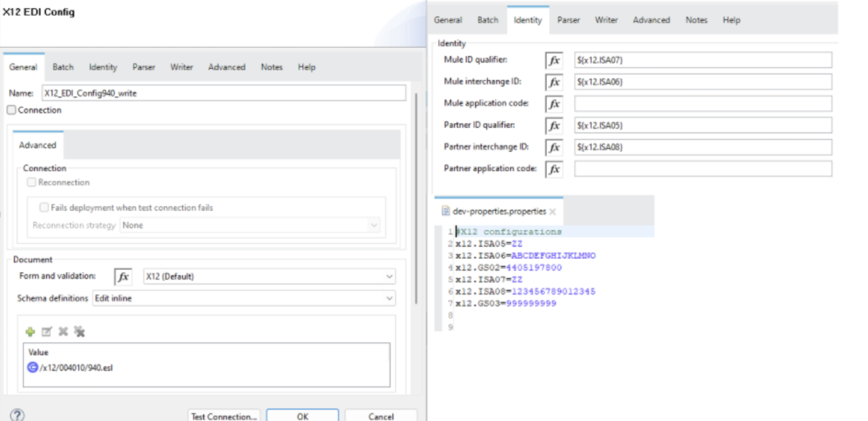Click the x12.ISA06=ABCDEFGHIJKLMNO line
The height and width of the screenshot is (421, 868).
(526, 256)
